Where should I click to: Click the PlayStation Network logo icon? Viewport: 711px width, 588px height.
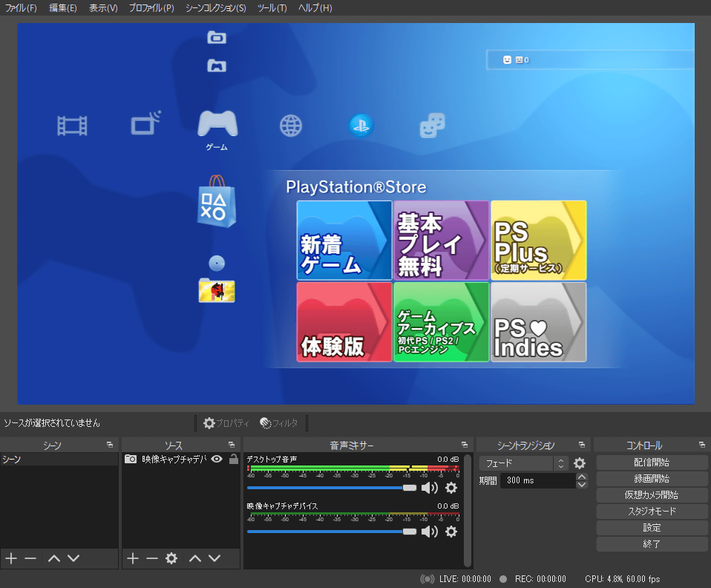(361, 125)
